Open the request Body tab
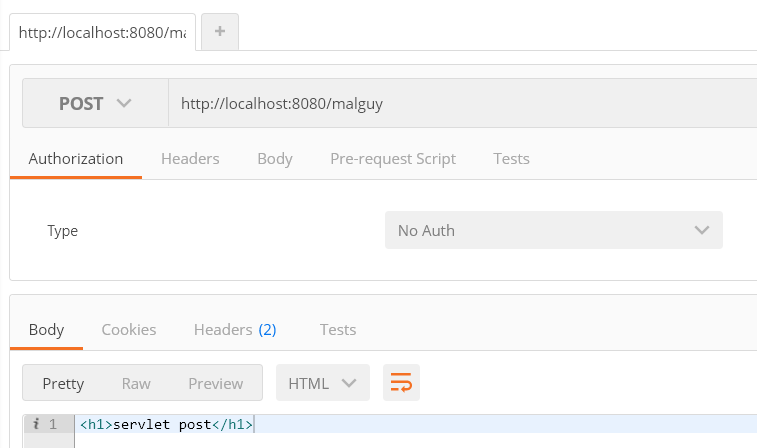Image resolution: width=757 pixels, height=448 pixels. point(275,158)
